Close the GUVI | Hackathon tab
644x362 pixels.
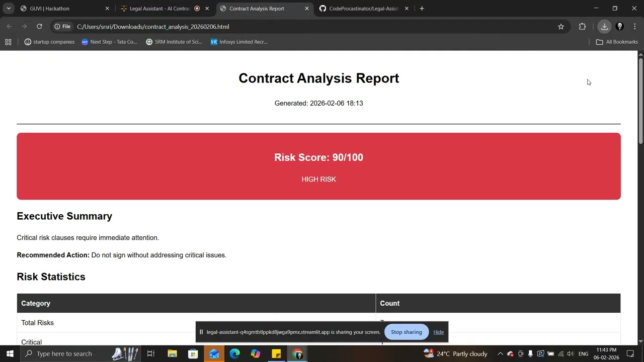tap(107, 9)
